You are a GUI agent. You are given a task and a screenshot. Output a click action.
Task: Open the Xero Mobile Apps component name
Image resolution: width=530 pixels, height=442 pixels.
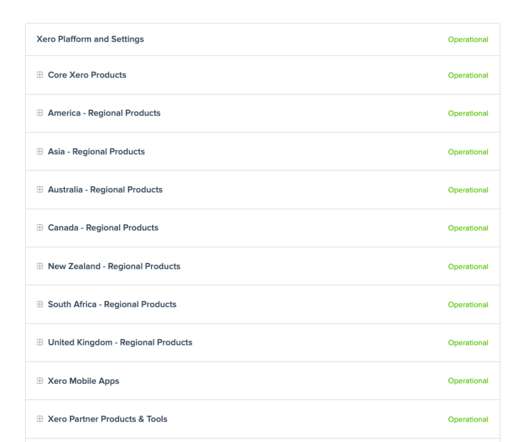tap(83, 381)
